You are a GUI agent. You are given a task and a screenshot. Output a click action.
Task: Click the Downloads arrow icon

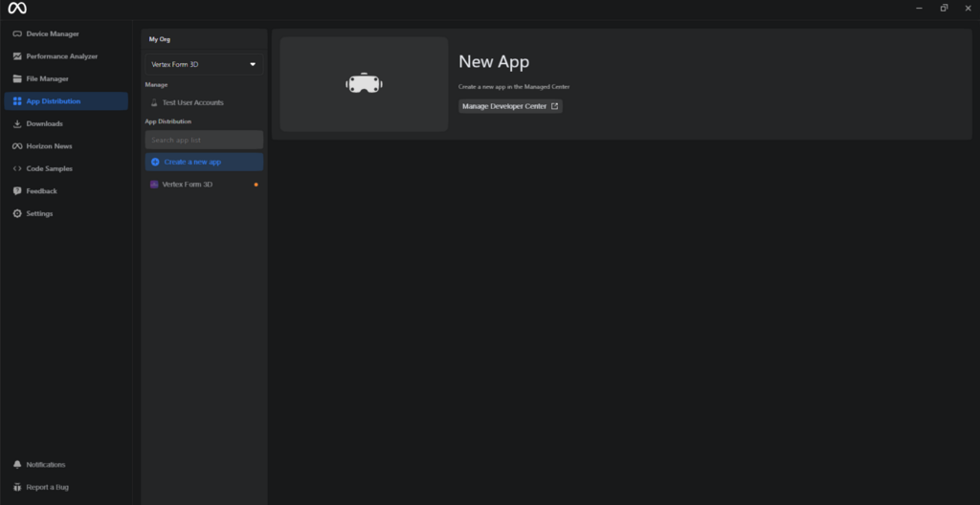17,123
